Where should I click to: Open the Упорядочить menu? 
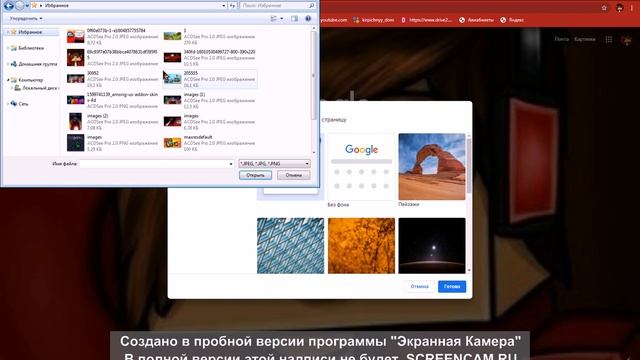click(x=26, y=19)
